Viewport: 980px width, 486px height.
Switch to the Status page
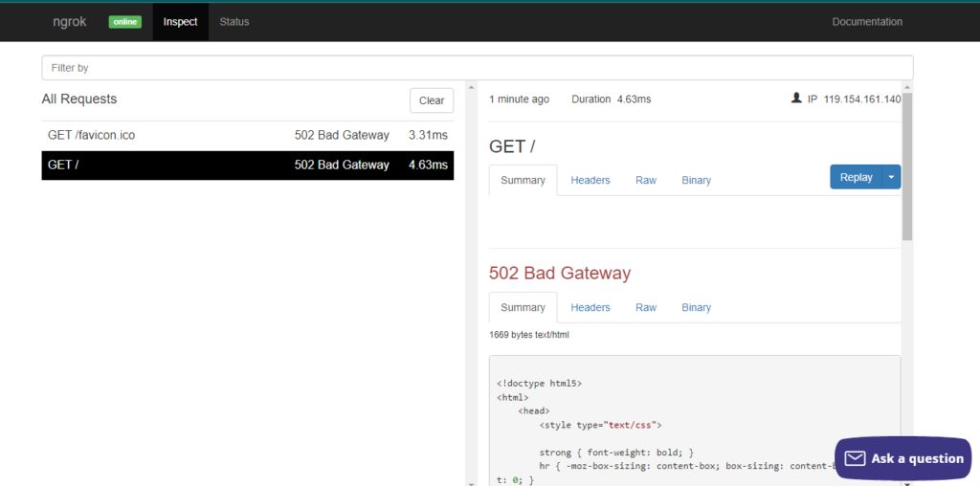click(234, 22)
